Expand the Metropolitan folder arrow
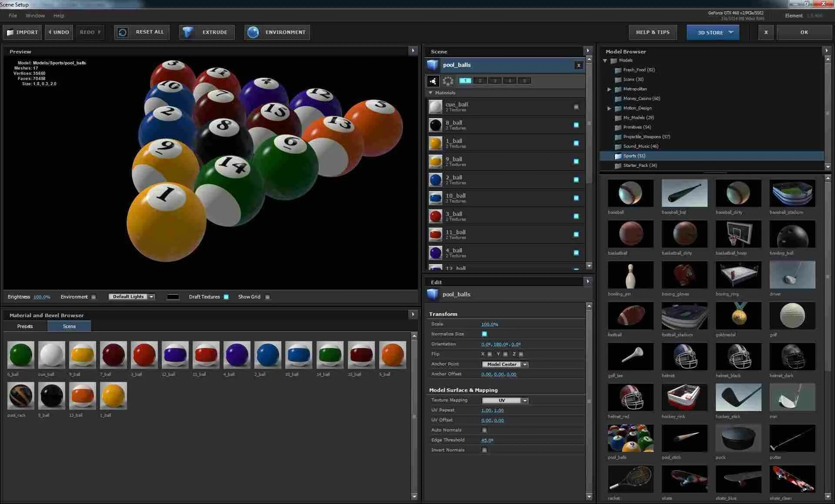The height and width of the screenshot is (504, 835). 609,89
